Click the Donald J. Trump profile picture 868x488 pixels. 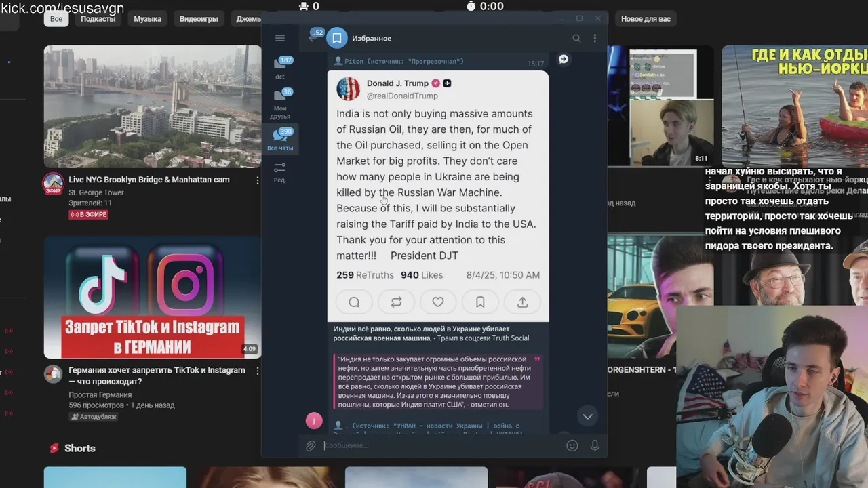pos(349,89)
